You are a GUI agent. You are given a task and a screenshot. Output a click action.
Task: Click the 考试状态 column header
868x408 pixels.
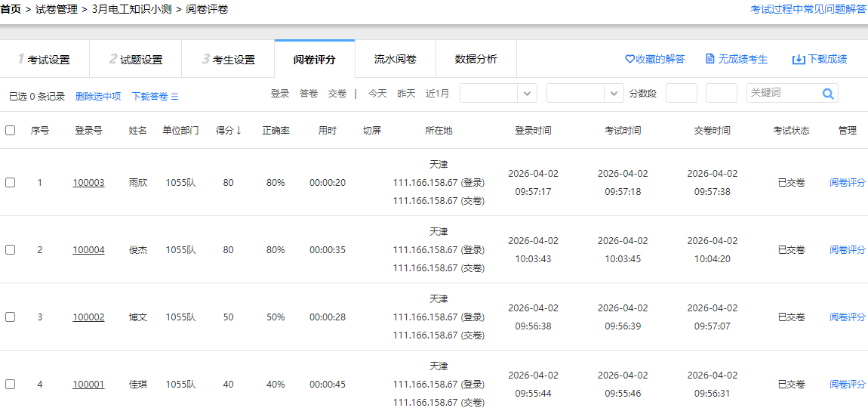click(x=792, y=131)
